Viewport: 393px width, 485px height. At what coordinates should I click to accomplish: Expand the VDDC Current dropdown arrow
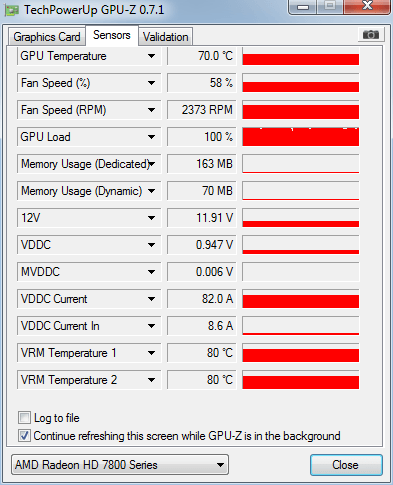point(152,299)
